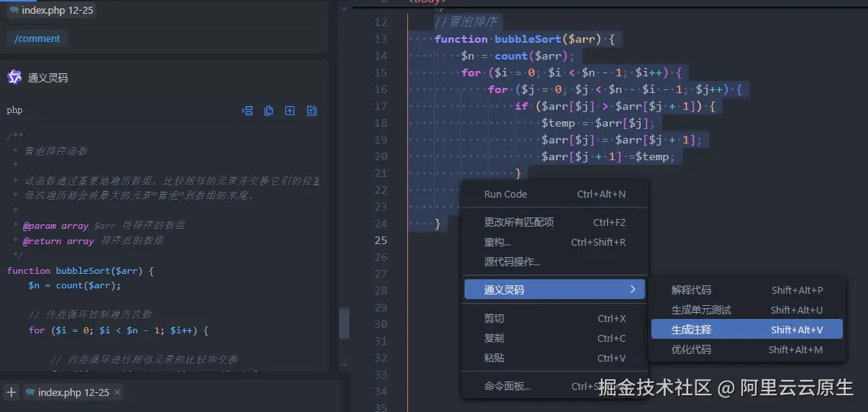This screenshot has height=412, width=868.
Task: Click editor line number 14
Action: 381,56
